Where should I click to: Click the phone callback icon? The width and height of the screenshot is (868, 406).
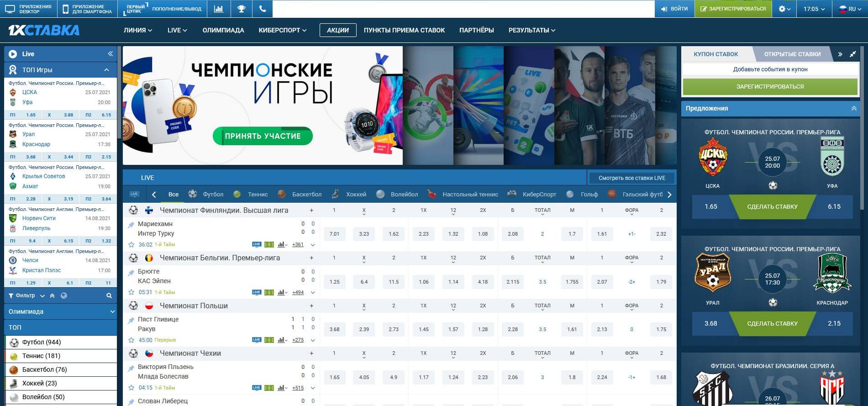point(262,9)
